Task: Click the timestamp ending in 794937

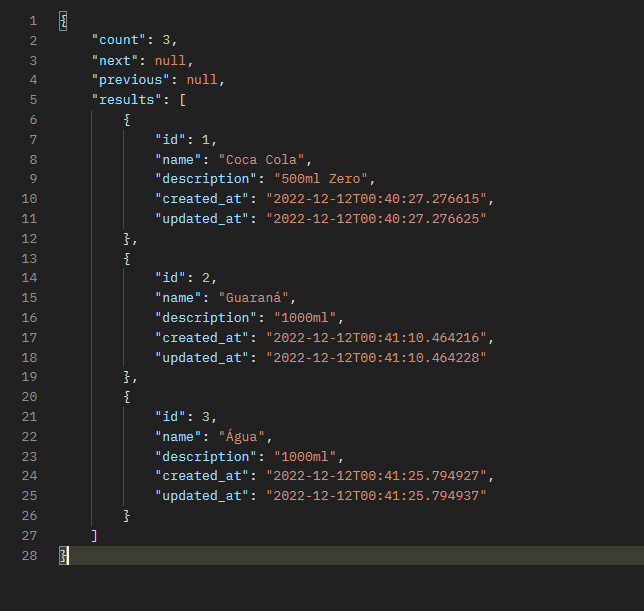Action: 378,495
